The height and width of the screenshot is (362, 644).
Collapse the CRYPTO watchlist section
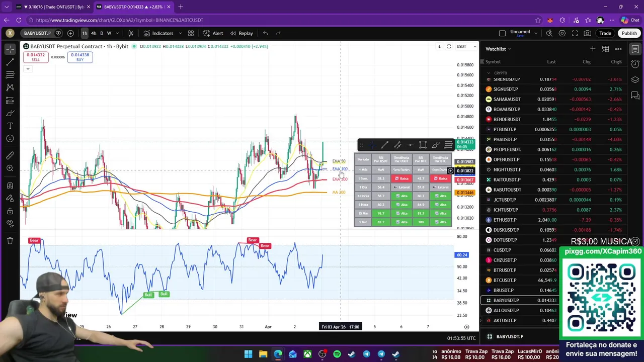(x=489, y=73)
